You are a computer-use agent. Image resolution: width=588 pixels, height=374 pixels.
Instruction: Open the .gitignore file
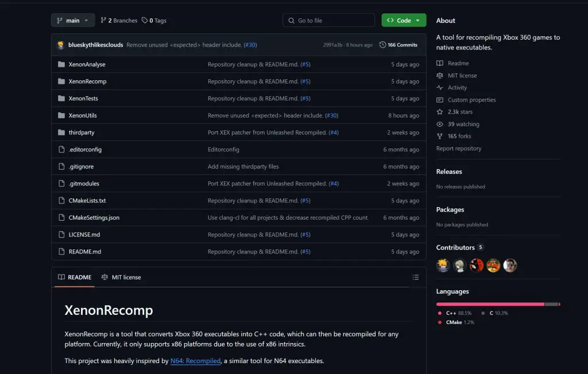[x=81, y=166]
